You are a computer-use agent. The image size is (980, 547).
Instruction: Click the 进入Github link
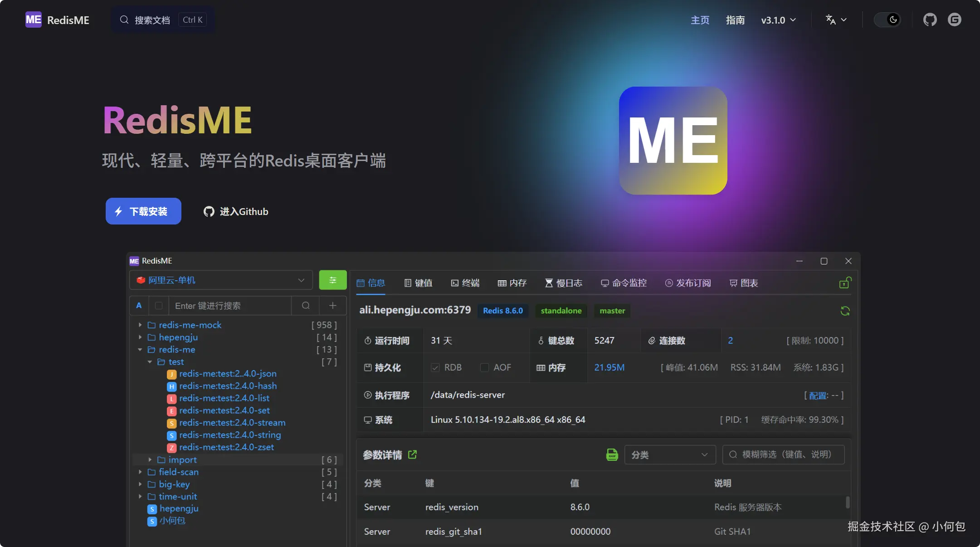pos(236,211)
